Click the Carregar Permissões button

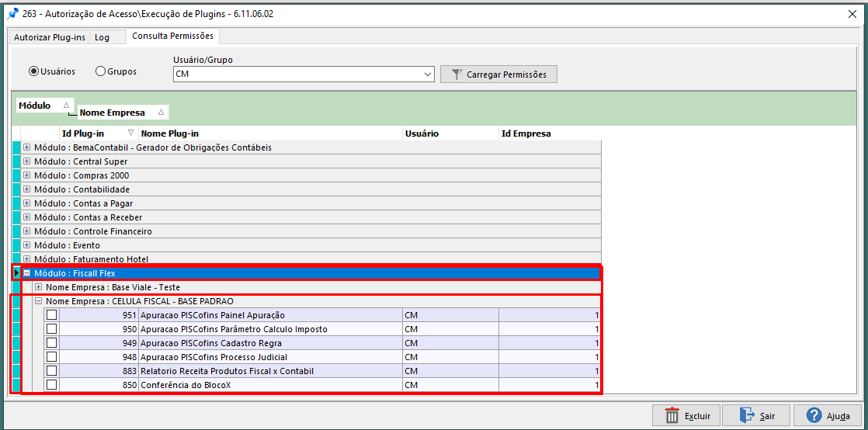point(498,75)
